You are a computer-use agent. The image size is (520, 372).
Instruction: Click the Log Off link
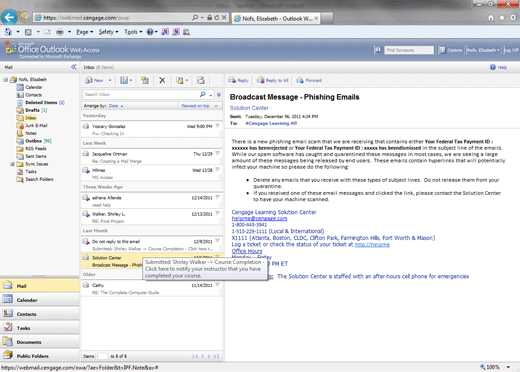point(511,50)
